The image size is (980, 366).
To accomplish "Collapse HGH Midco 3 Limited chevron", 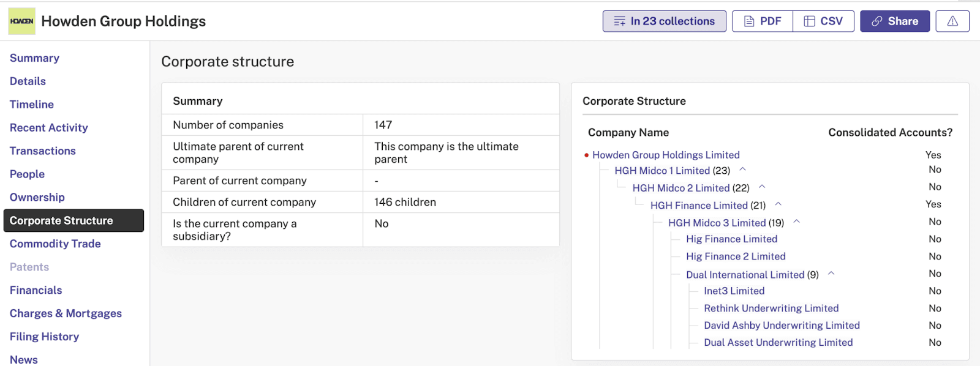I will tap(797, 222).
